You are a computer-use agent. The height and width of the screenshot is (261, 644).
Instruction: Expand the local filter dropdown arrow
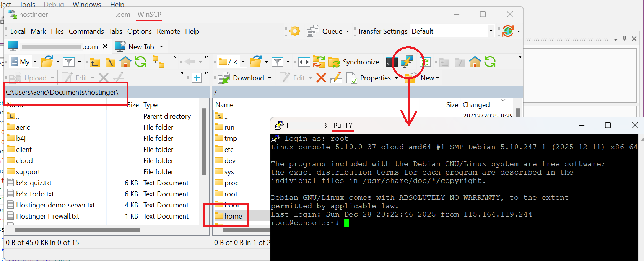coord(80,62)
